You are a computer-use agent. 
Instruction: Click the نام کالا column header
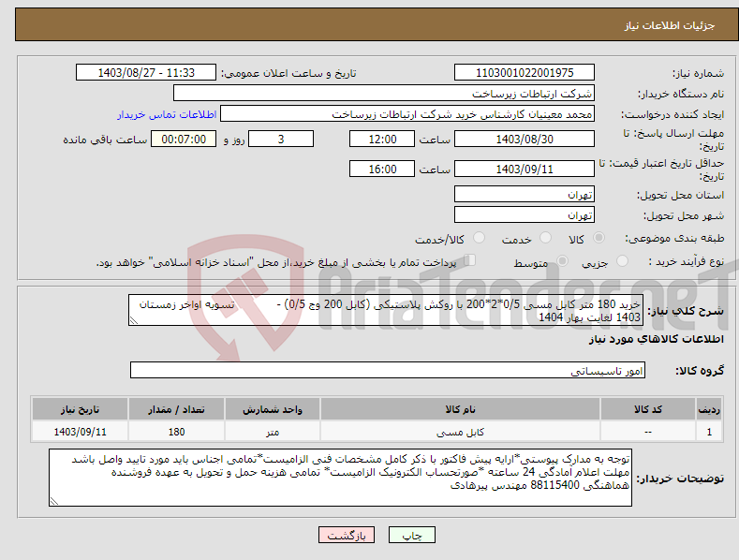point(460,409)
